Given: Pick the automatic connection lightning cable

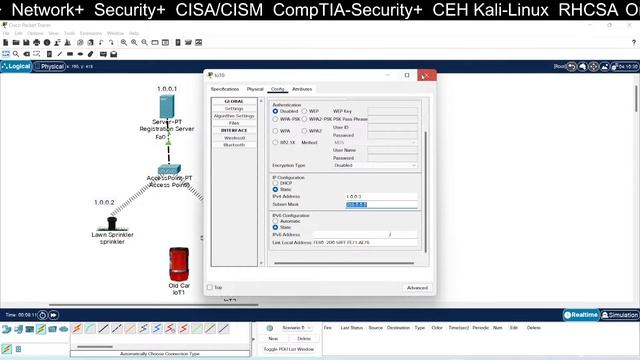Looking at the screenshot, I should pyautogui.click(x=77, y=329).
